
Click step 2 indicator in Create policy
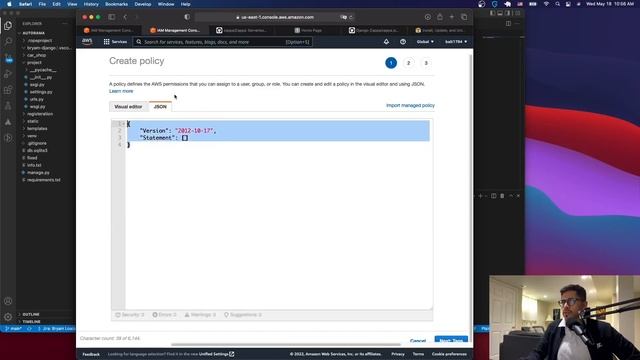[408, 63]
